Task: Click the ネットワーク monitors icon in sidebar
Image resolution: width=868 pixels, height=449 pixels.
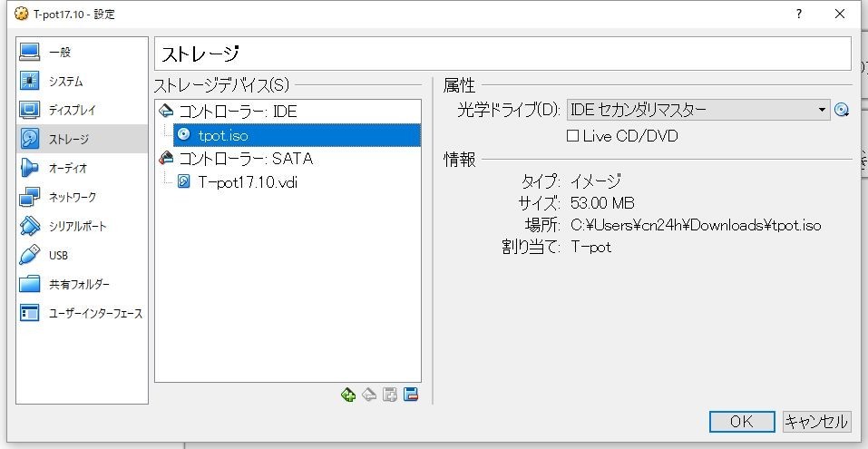Action: point(30,197)
